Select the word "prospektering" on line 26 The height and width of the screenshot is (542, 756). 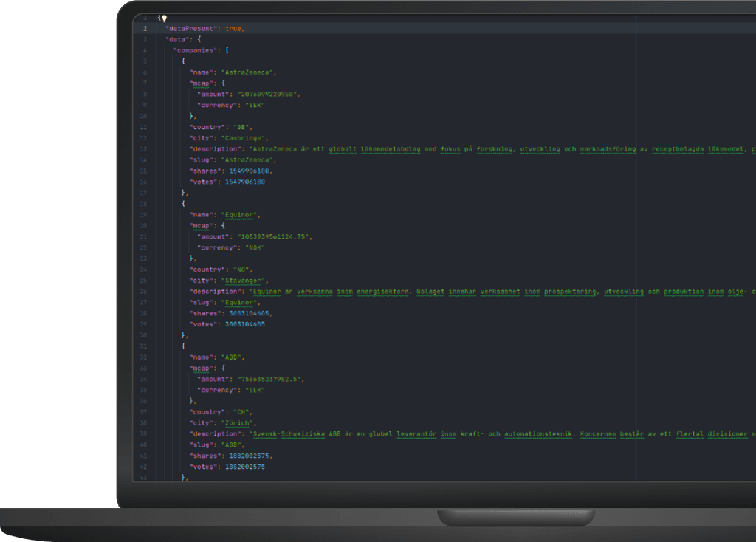(570, 292)
